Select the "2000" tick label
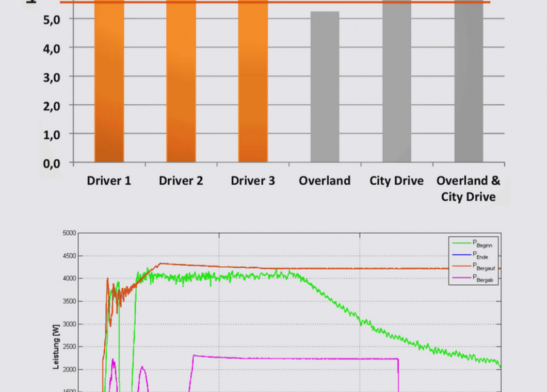Image resolution: width=547 pixels, height=392 pixels. pos(70,369)
